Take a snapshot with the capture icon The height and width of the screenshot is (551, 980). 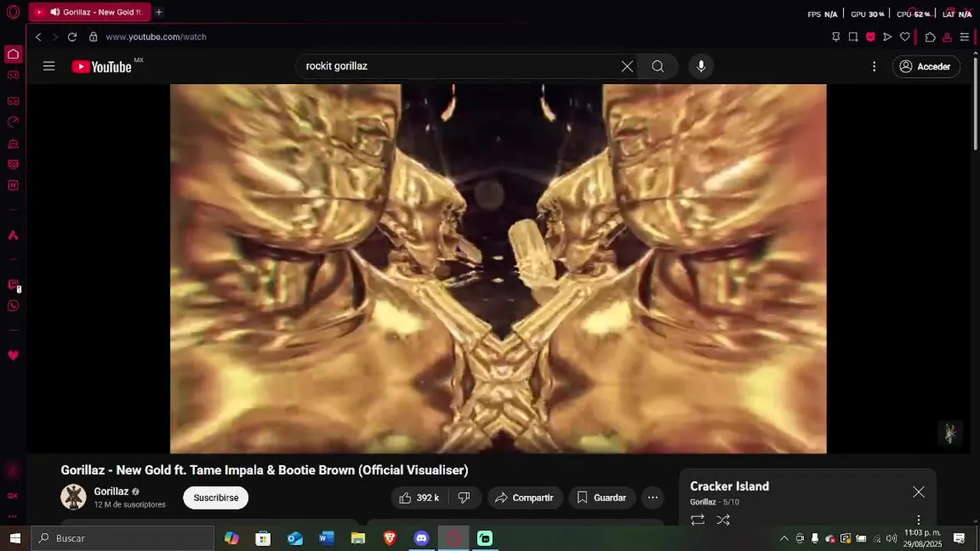tap(854, 37)
